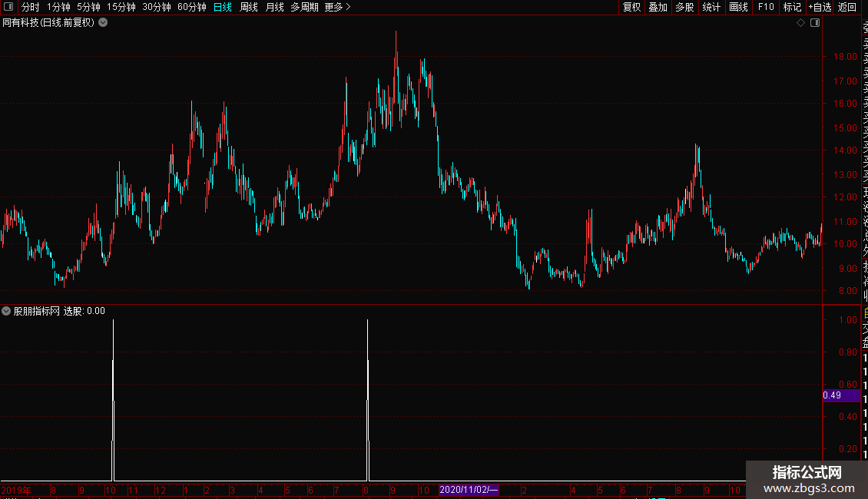This screenshot has width=868, height=499.
Task: Select the 30分钟 period tab
Action: click(x=157, y=7)
